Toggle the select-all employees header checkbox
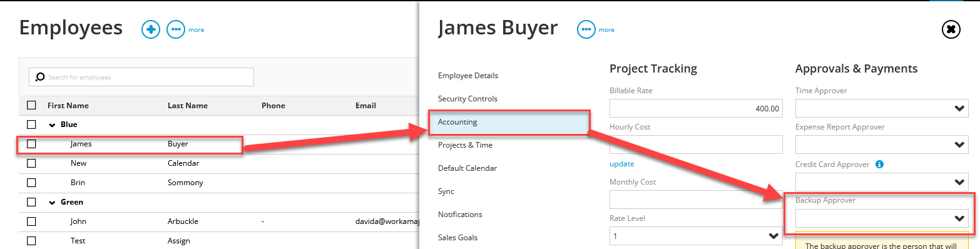The image size is (980, 249). tap(31, 105)
